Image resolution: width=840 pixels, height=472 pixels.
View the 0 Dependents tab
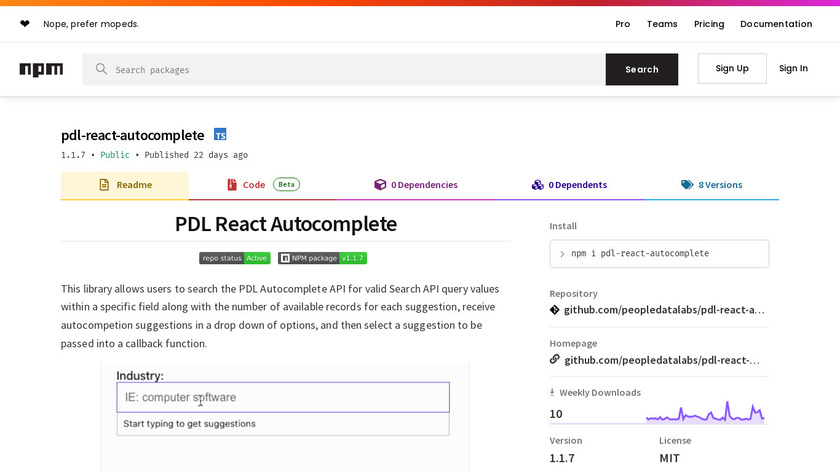click(569, 185)
